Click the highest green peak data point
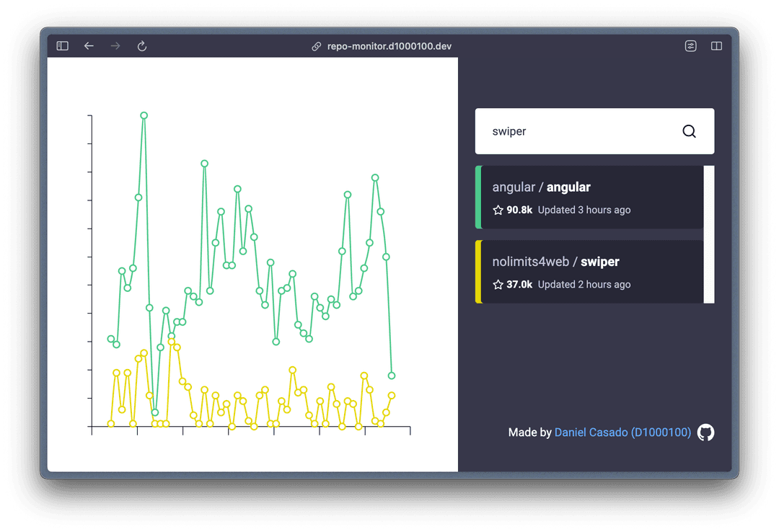779x532 pixels. [144, 115]
